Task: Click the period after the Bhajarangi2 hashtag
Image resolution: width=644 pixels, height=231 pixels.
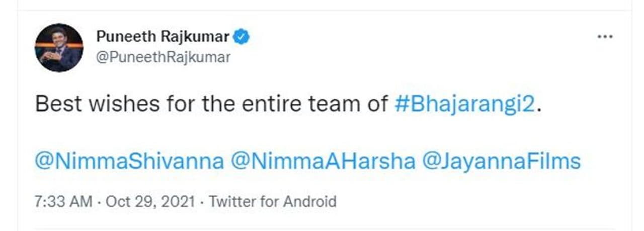Action: click(539, 107)
